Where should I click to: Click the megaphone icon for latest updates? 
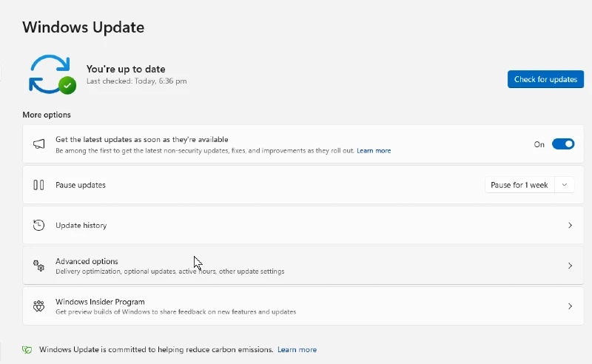pyautogui.click(x=38, y=144)
